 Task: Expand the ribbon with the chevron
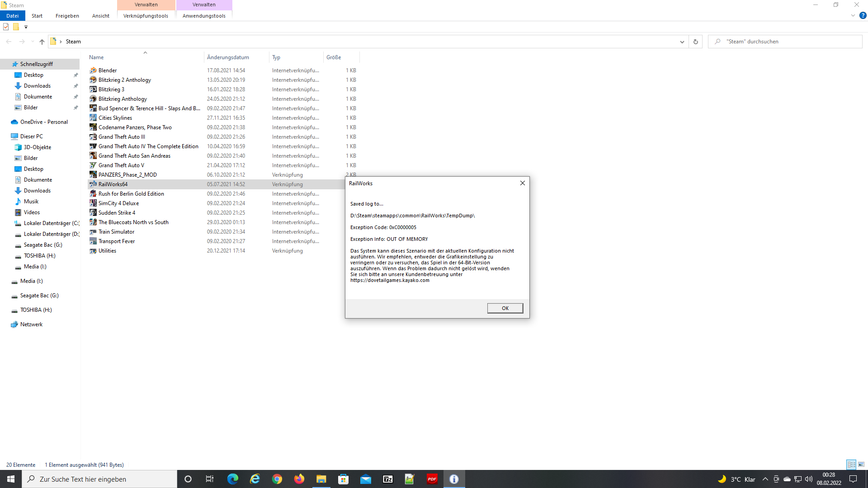click(853, 15)
